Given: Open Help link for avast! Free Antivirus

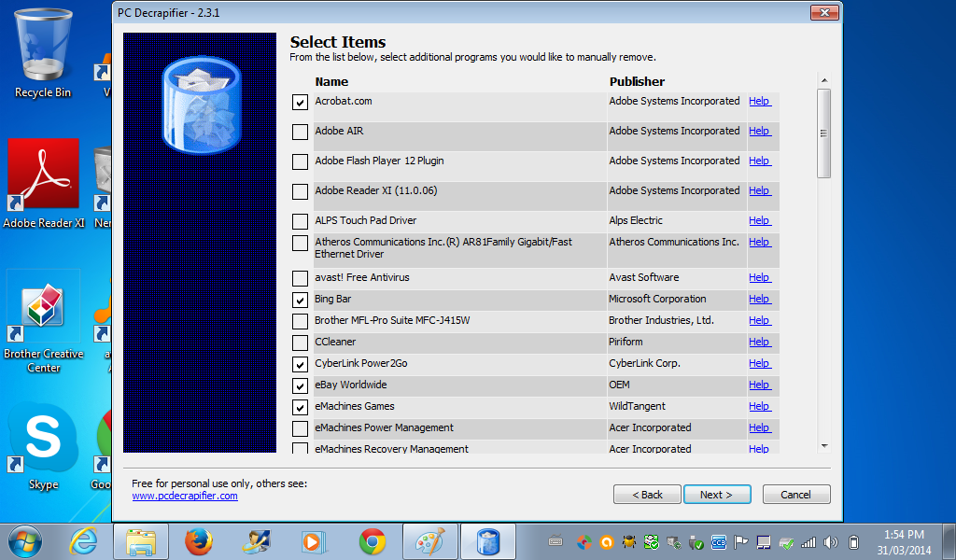Looking at the screenshot, I should (x=760, y=277).
